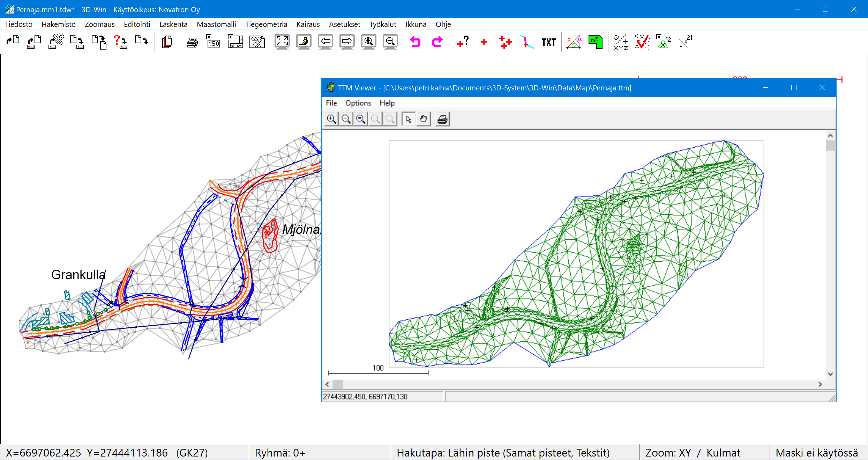The image size is (868, 460).
Task: Click the zoom full extents icon
Action: (282, 42)
